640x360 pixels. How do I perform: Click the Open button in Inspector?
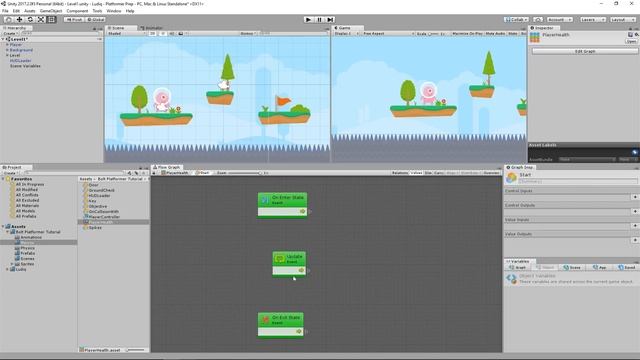(631, 41)
